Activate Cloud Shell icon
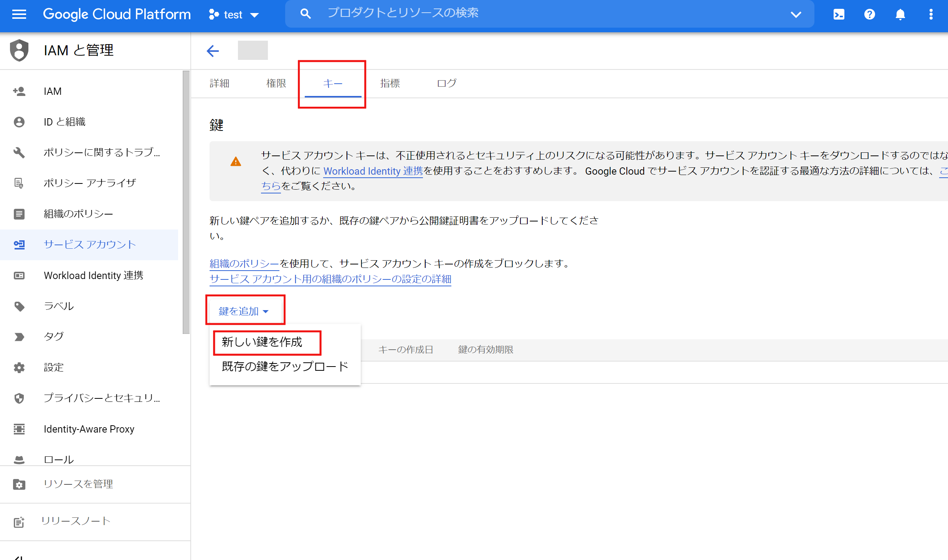This screenshot has height=560, width=948. [x=839, y=15]
